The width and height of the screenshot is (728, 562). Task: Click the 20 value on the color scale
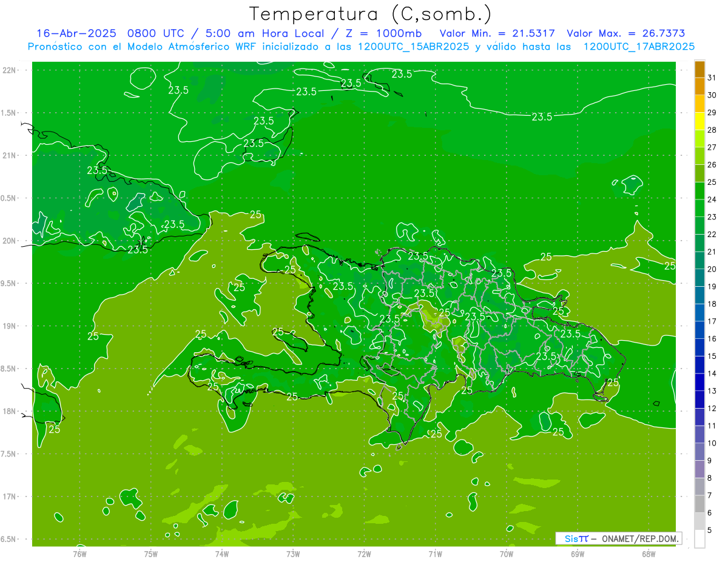[x=712, y=269]
